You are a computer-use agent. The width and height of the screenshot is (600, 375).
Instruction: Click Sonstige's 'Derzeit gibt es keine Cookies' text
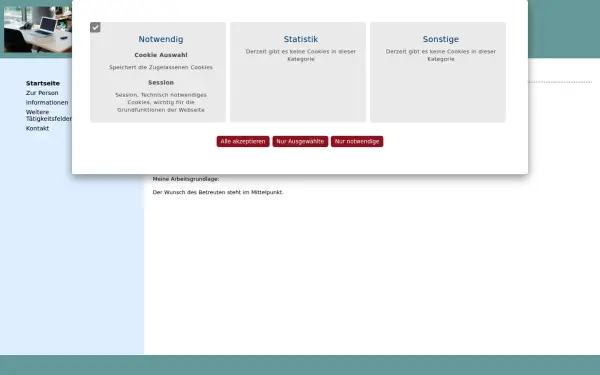(x=441, y=55)
